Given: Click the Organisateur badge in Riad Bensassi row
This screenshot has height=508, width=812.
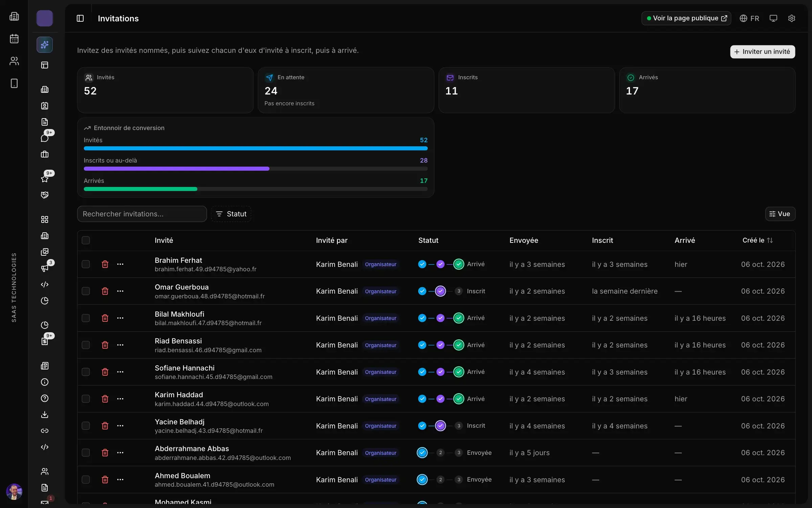Looking at the screenshot, I should pos(381,345).
